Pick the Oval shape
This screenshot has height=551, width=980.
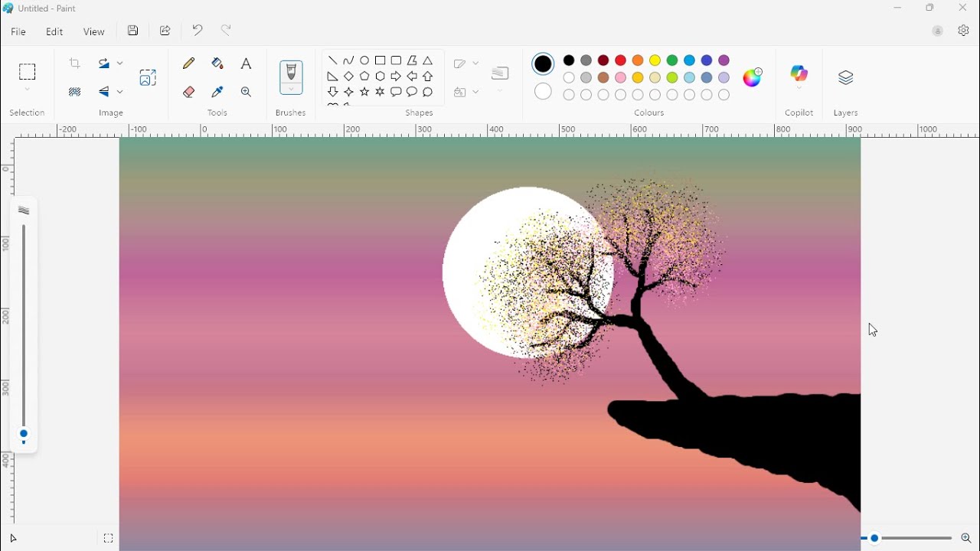click(x=365, y=60)
